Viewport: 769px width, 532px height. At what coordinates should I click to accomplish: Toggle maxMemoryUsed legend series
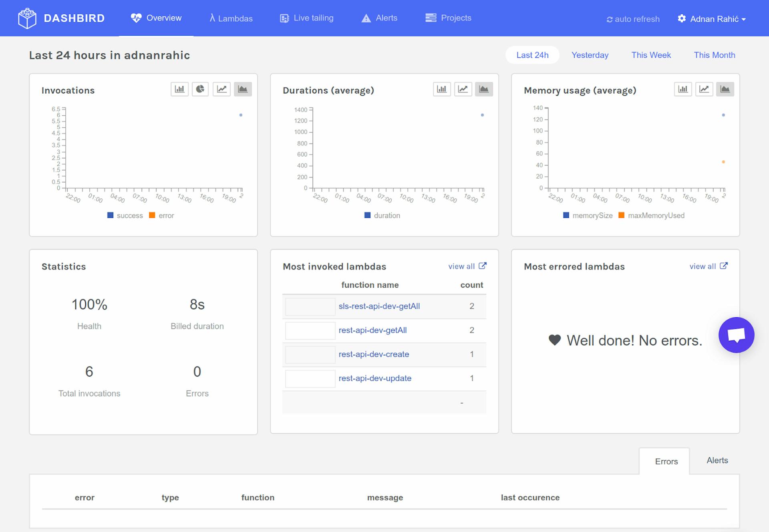pos(652,216)
